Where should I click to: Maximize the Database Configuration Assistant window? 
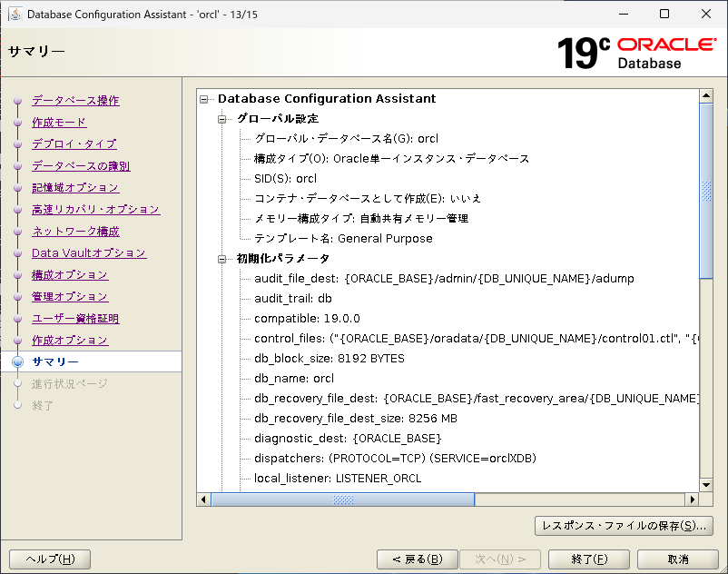coord(664,14)
